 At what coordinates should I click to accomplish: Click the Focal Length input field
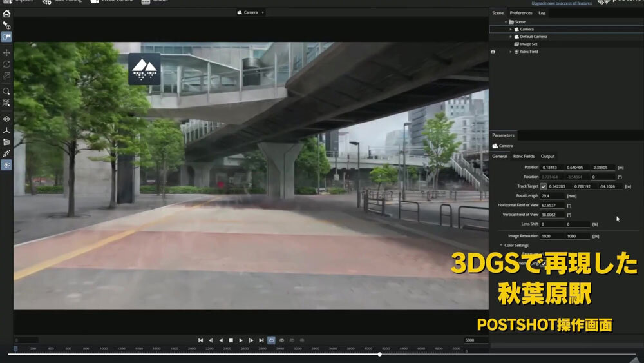pyautogui.click(x=552, y=195)
